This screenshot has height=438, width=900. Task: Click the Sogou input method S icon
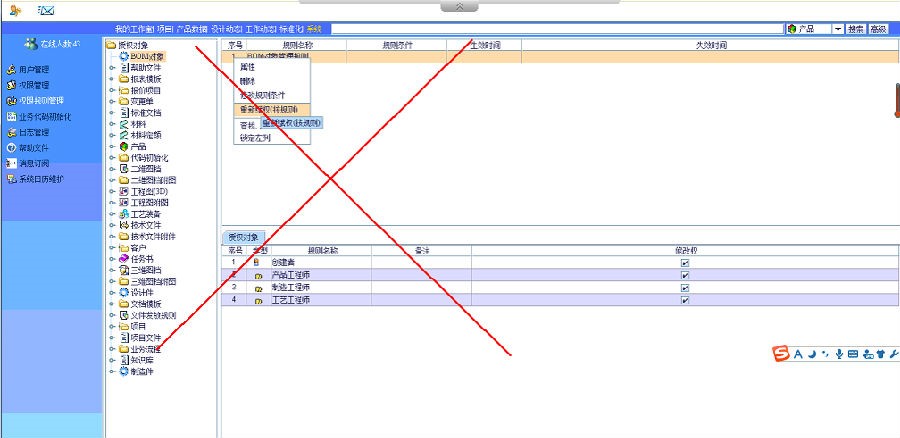pos(780,354)
